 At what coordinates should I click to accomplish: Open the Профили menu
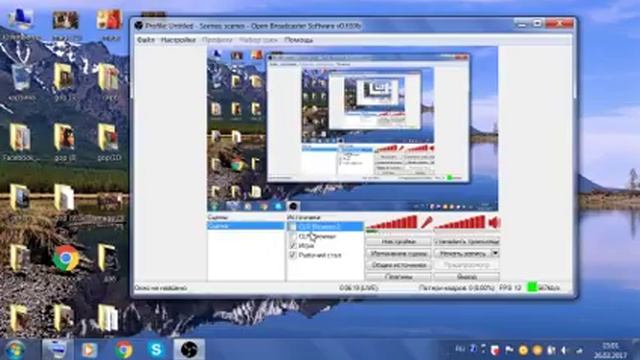[x=217, y=40]
